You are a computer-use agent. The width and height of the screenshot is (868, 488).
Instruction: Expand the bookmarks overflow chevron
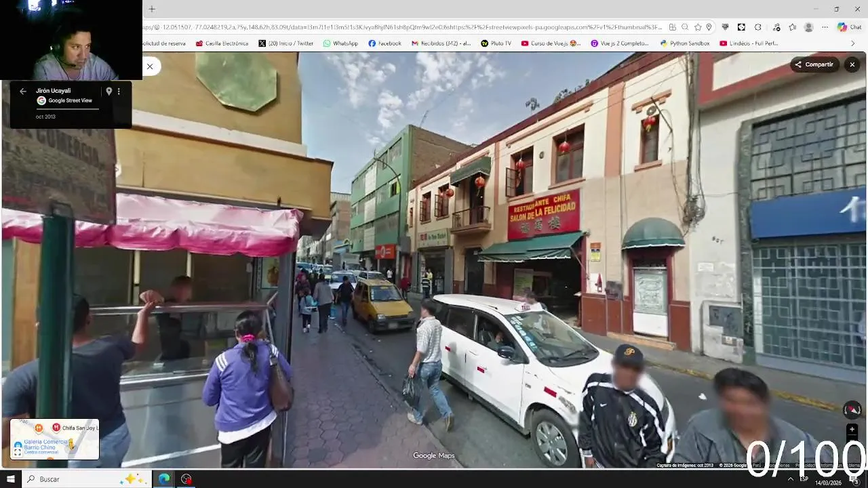[x=853, y=43]
